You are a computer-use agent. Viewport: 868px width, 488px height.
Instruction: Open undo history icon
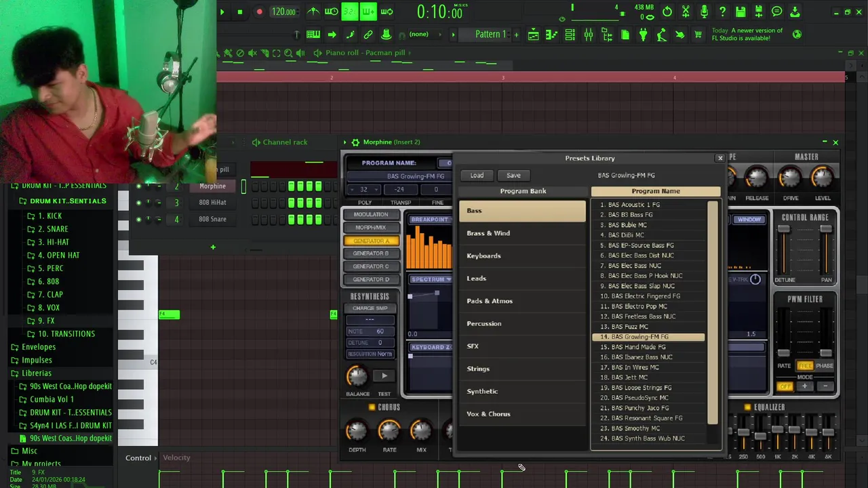pos(667,12)
